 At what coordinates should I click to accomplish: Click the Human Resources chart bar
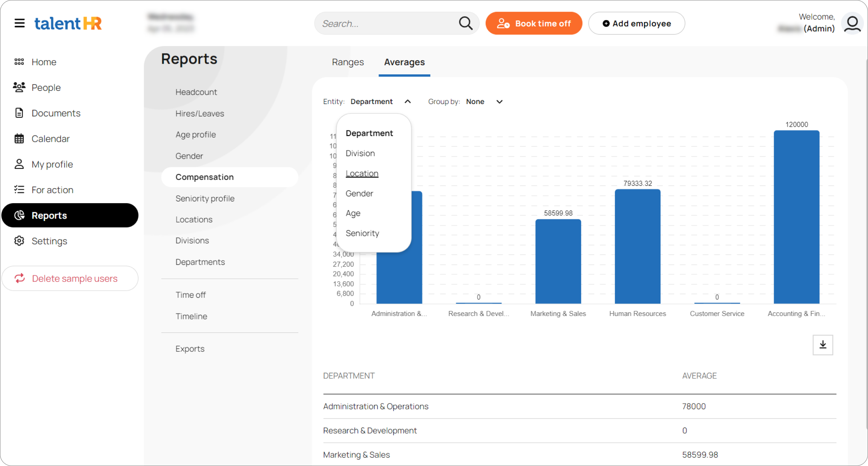(x=637, y=246)
